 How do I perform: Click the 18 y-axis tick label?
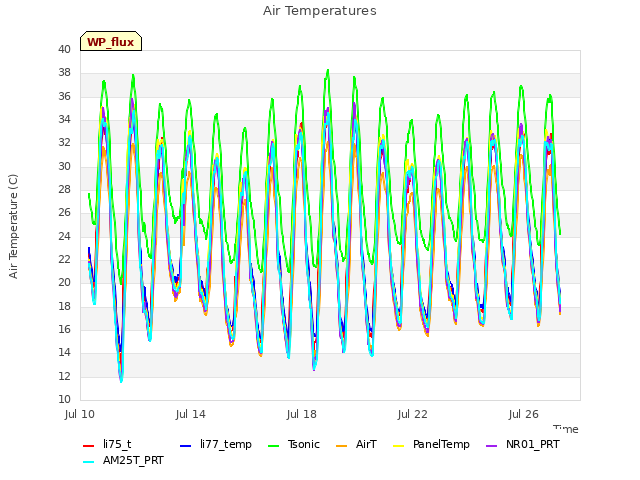pos(64,306)
